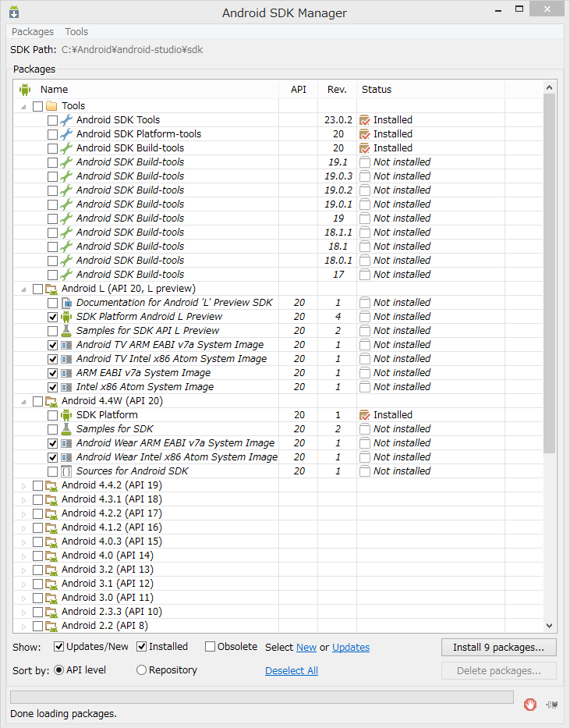
Task: Click the red stop hand icon
Action: tap(530, 705)
